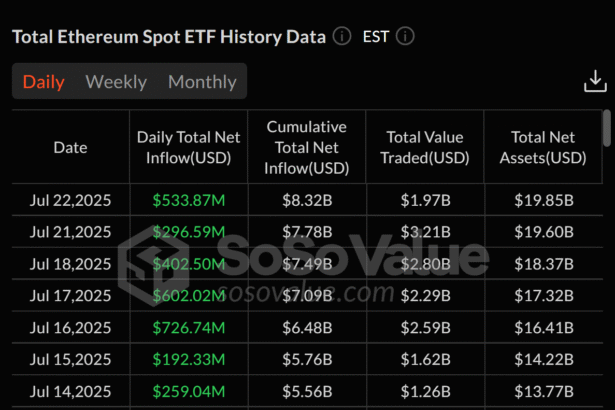The width and height of the screenshot is (615, 410).
Task: Click the info icon next to the title
Action: pos(342,37)
